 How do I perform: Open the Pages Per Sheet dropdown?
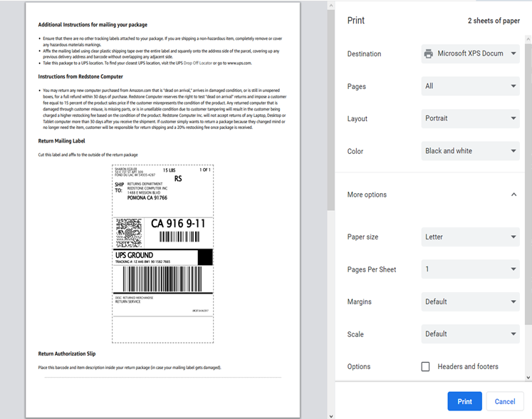pos(470,269)
